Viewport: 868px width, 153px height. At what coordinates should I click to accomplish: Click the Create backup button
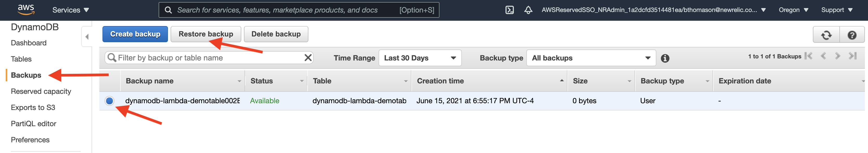pyautogui.click(x=135, y=34)
